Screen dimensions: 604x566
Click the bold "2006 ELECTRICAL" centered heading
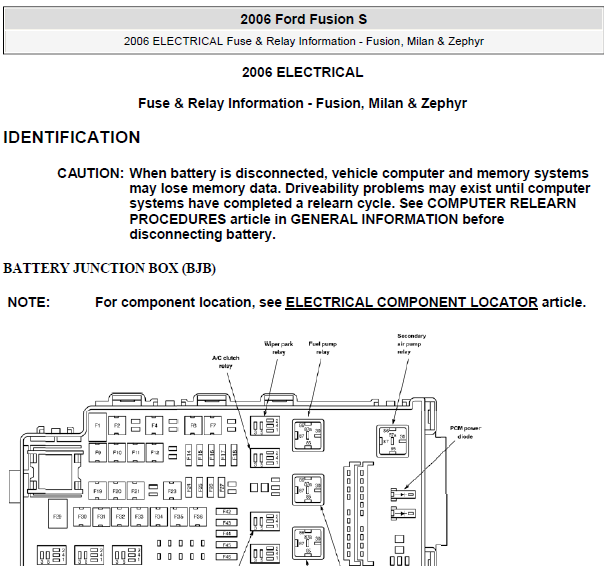click(x=302, y=72)
